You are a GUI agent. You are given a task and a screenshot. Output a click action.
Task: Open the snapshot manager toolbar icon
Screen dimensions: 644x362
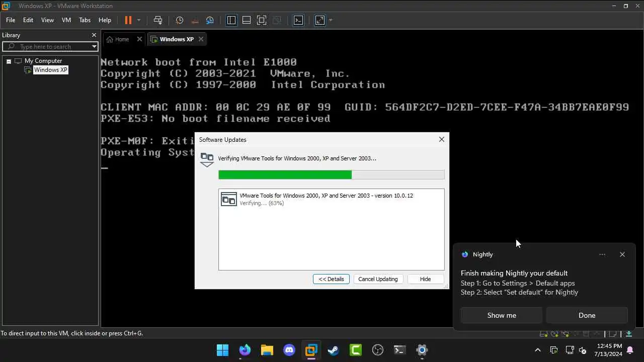(210, 20)
